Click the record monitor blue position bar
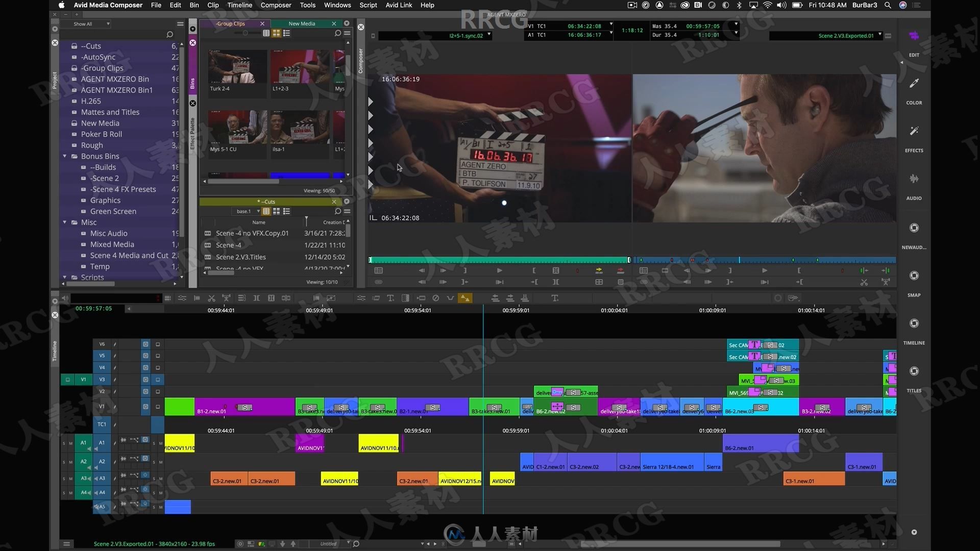Screen dimensions: 980x551 click(765, 260)
